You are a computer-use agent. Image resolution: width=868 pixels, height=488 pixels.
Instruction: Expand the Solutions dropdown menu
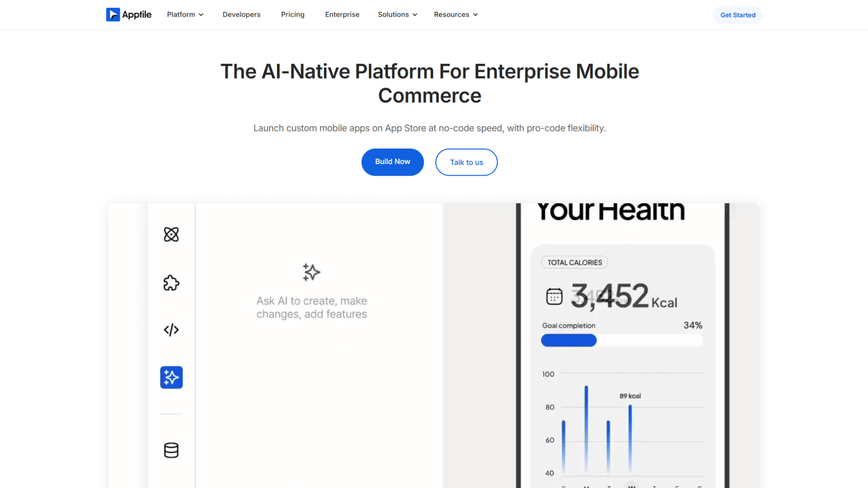coord(397,14)
